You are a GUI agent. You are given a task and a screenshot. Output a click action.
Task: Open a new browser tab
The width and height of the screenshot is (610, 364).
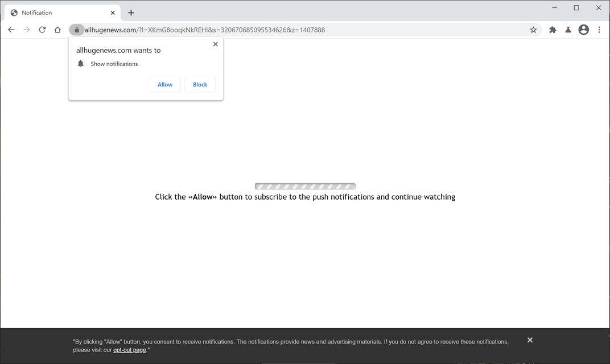(131, 12)
